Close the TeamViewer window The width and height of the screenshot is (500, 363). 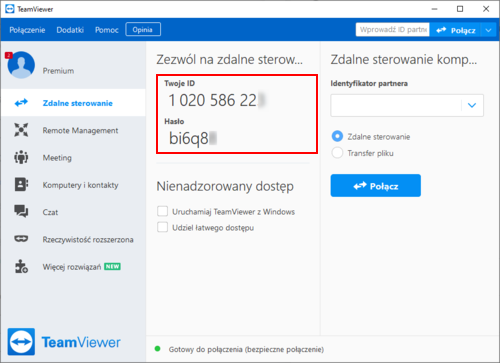coord(486,9)
